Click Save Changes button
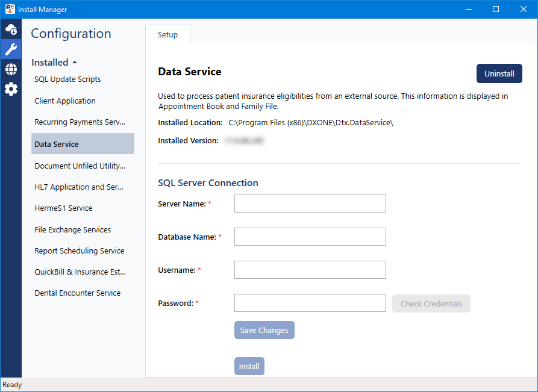The image size is (538, 392). pos(264,330)
